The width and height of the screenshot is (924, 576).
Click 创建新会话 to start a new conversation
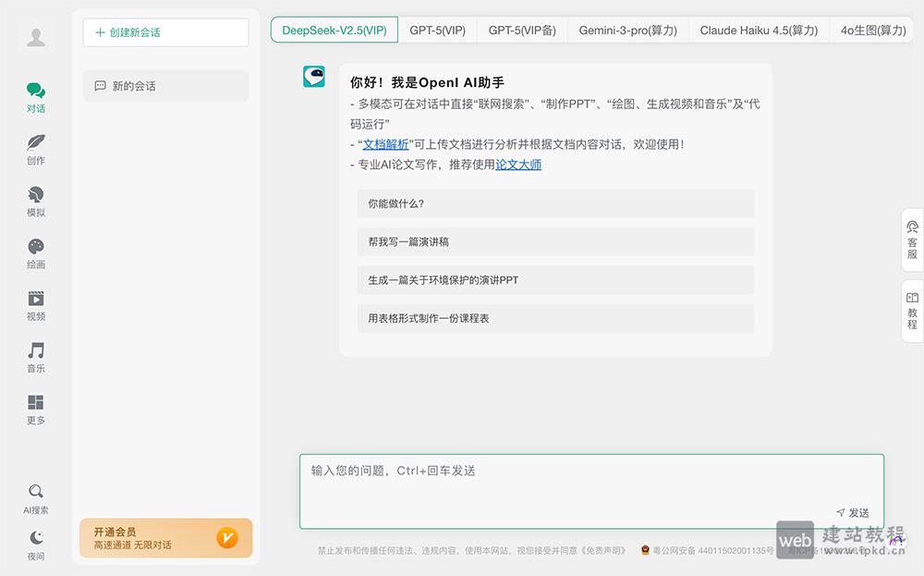point(165,32)
